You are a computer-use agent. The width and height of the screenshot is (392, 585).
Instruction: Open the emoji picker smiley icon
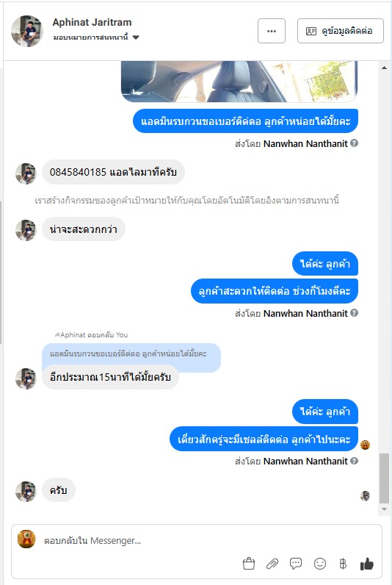pos(320,564)
